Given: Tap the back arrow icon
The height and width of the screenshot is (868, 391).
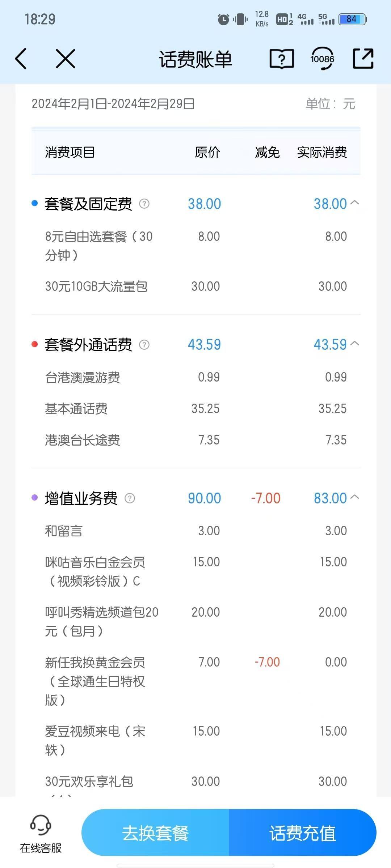Looking at the screenshot, I should click(x=21, y=59).
